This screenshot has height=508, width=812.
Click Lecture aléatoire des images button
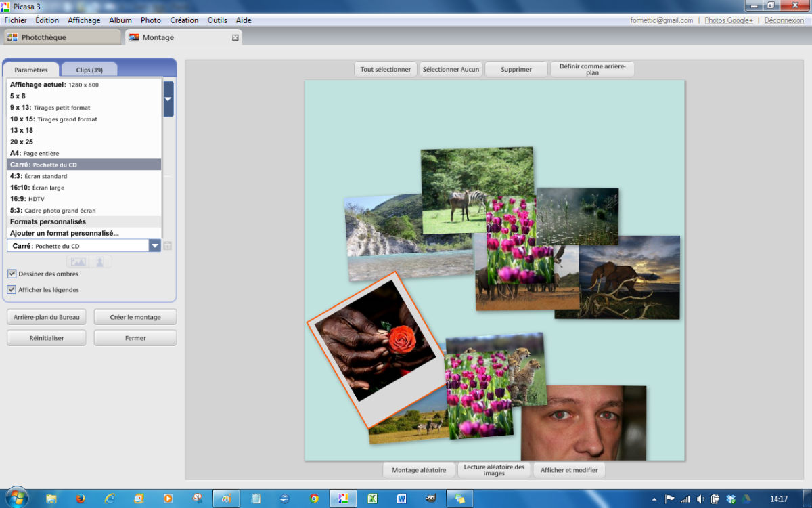(495, 470)
